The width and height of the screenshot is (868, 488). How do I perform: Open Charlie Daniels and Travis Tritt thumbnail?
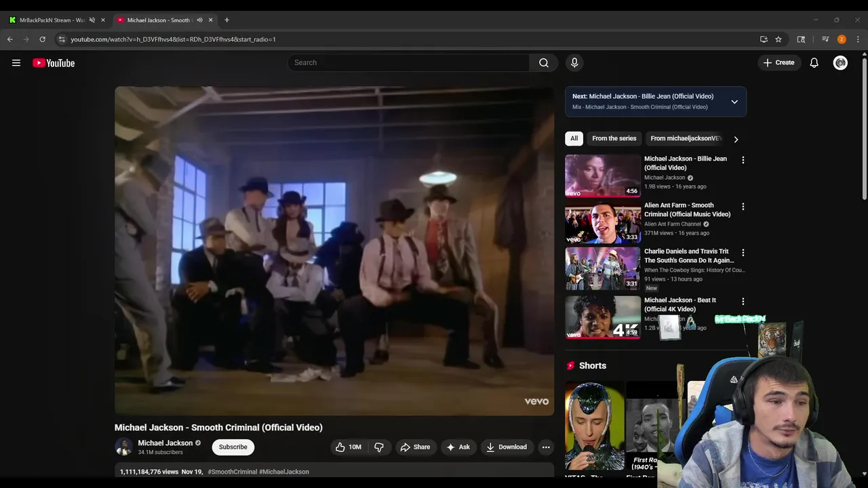click(603, 268)
